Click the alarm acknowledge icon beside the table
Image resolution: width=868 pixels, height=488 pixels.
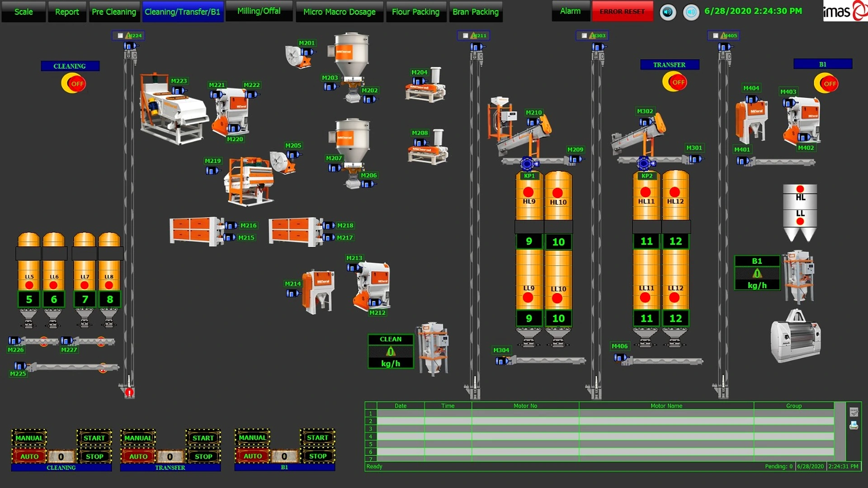click(854, 412)
